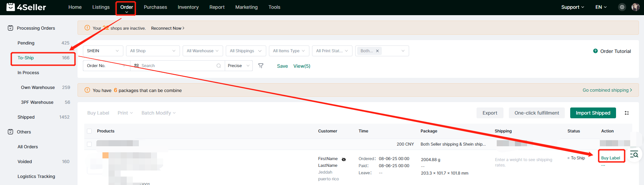Tick the first order row checkbox

[x=89, y=144]
